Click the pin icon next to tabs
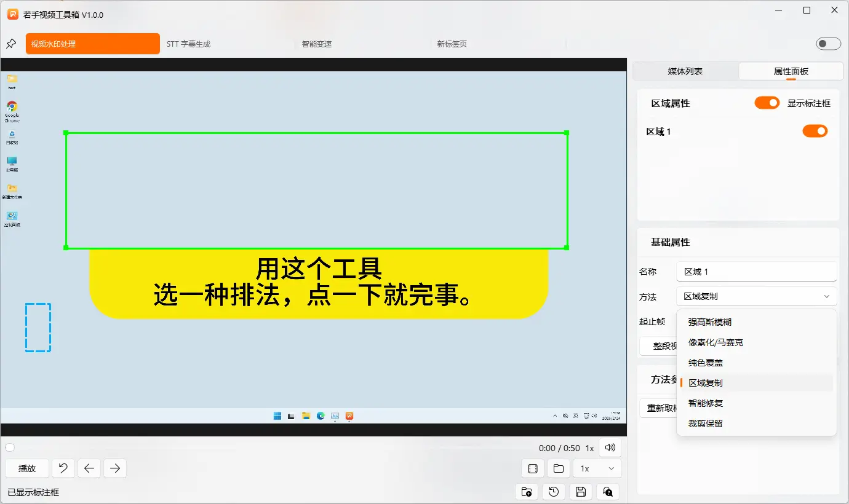Screen dimensions: 849x504 coord(10,44)
